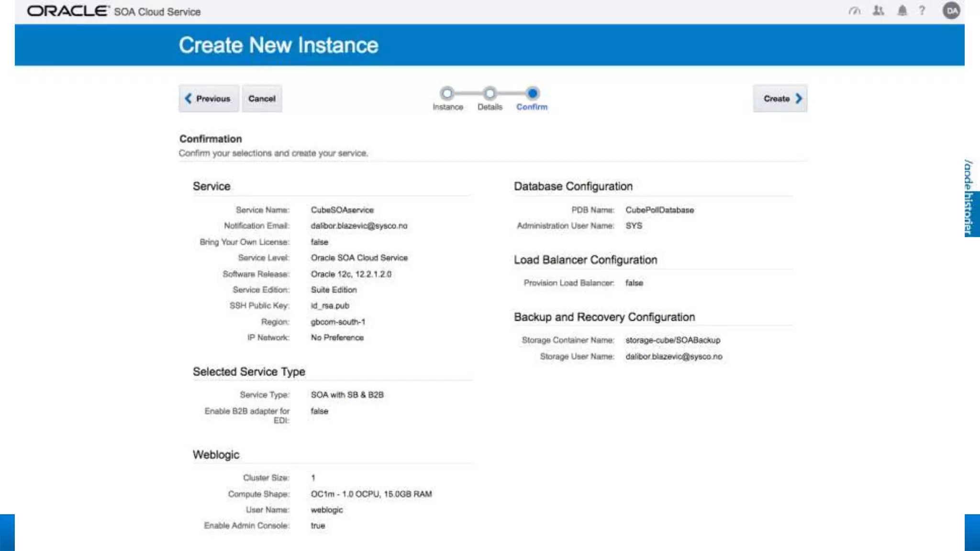Select the Confirm step circle
This screenshot has height=551, width=980.
pos(532,93)
